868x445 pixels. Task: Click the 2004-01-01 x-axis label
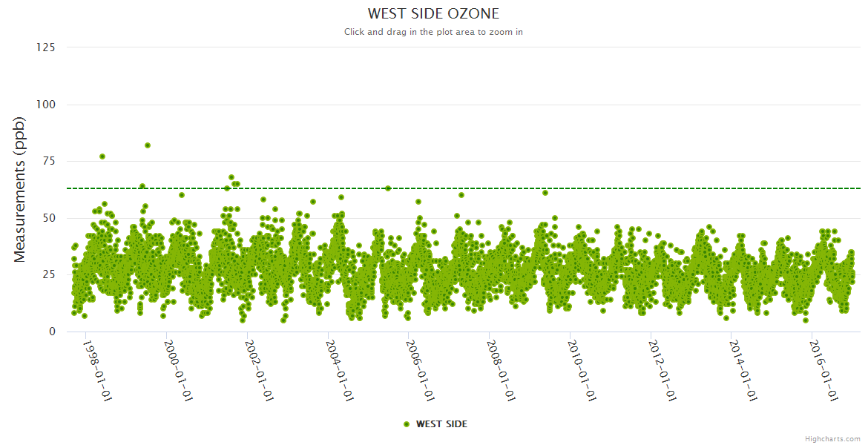[339, 370]
